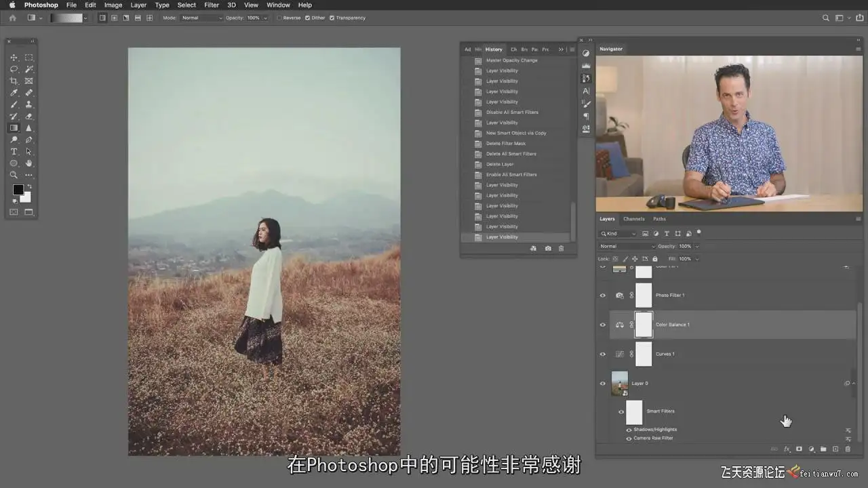Screen dimensions: 868x488
Task: Open Layers panel Fill dropdown
Action: [696, 259]
